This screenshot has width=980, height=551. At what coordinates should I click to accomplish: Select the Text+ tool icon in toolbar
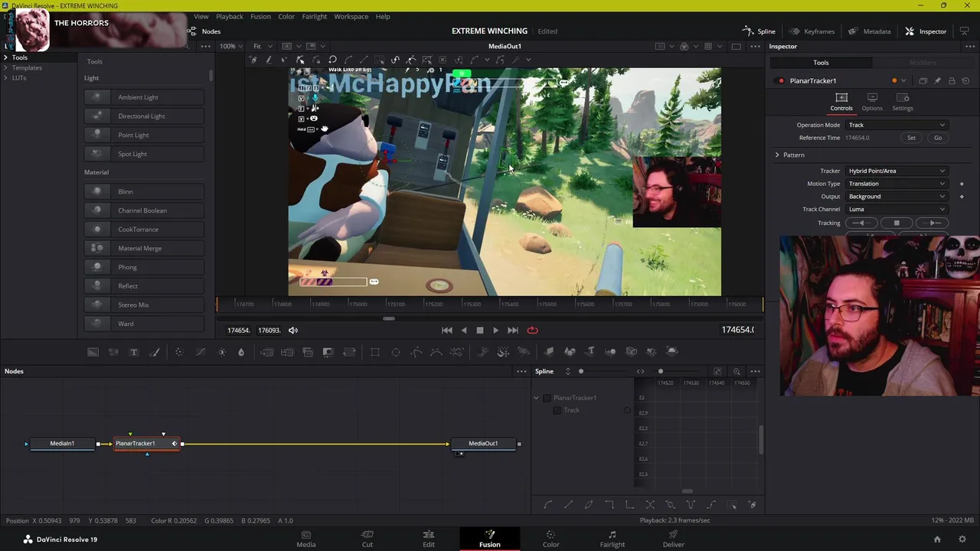(133, 352)
